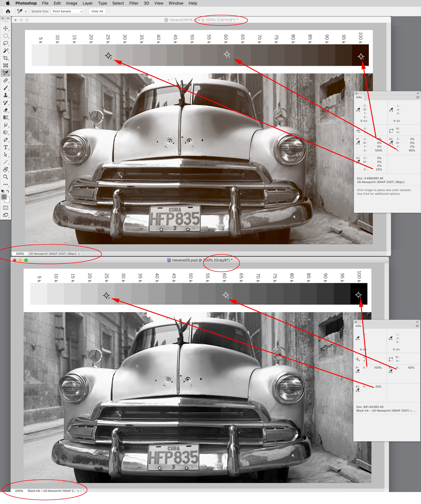Select the Move tool

pyautogui.click(x=6, y=28)
